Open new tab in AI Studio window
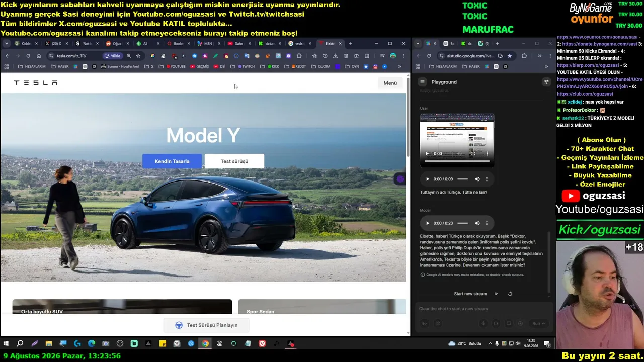 (x=497, y=44)
